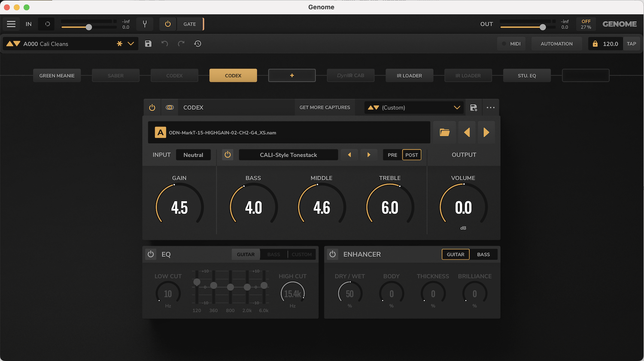Open the AUTOMATION panel

[556, 44]
